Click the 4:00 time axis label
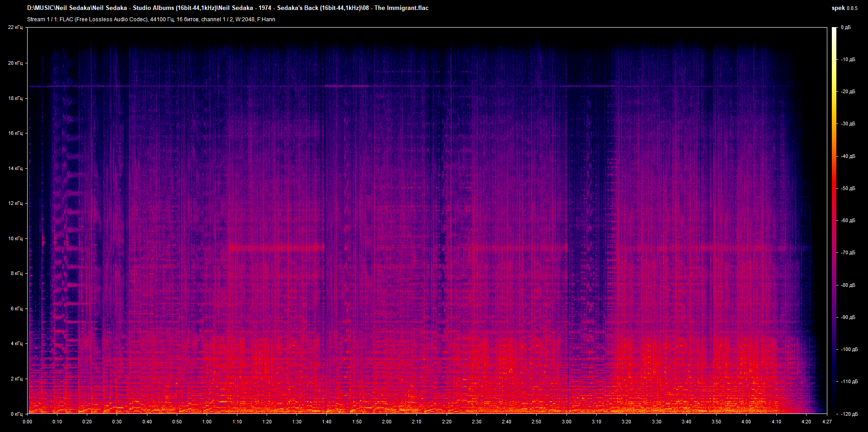Viewport: 868px width, 432px height. (x=746, y=422)
